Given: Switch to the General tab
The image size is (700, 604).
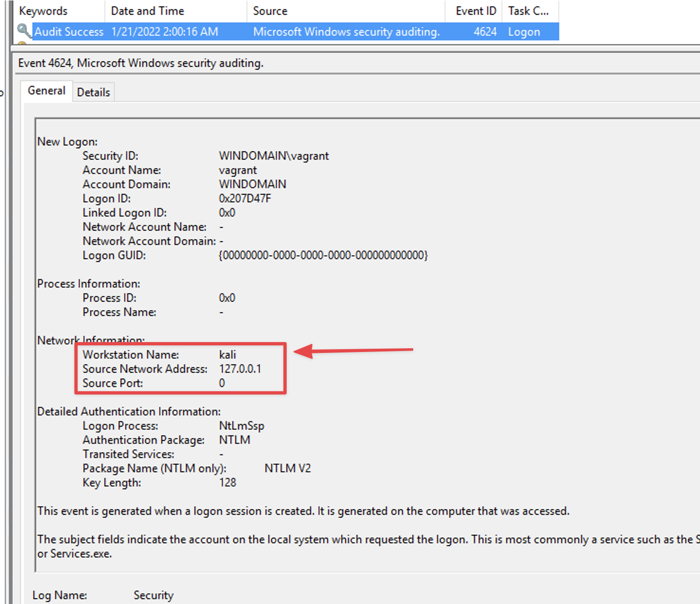Looking at the screenshot, I should [x=46, y=91].
